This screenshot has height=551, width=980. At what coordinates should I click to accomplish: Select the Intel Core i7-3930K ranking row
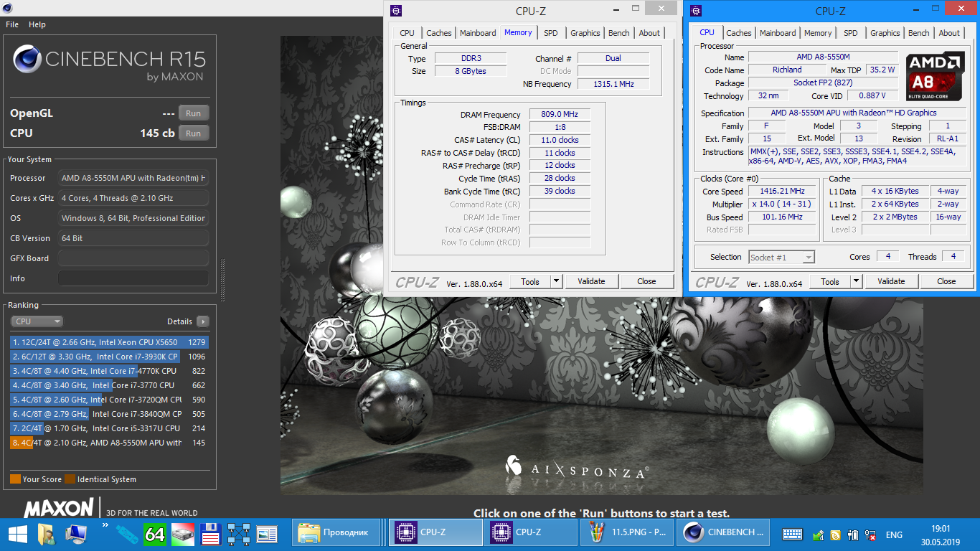coord(109,357)
